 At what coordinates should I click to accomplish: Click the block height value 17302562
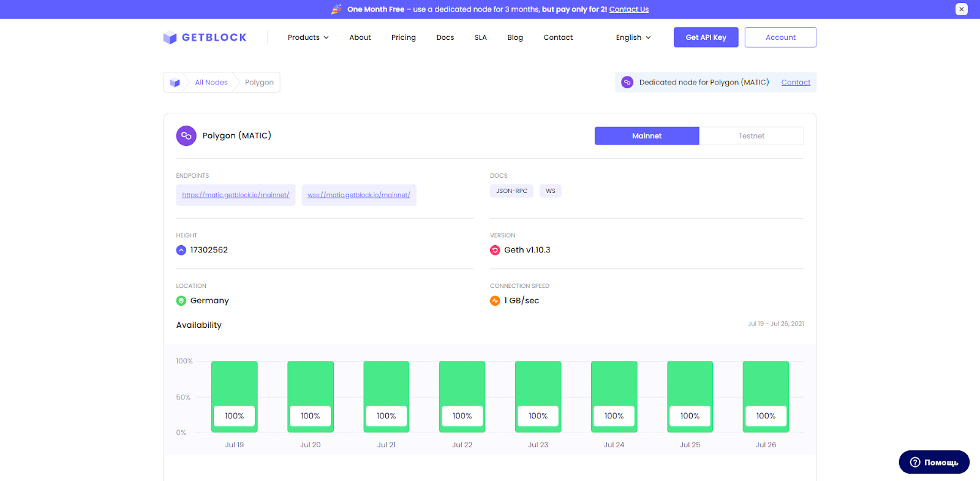point(209,250)
